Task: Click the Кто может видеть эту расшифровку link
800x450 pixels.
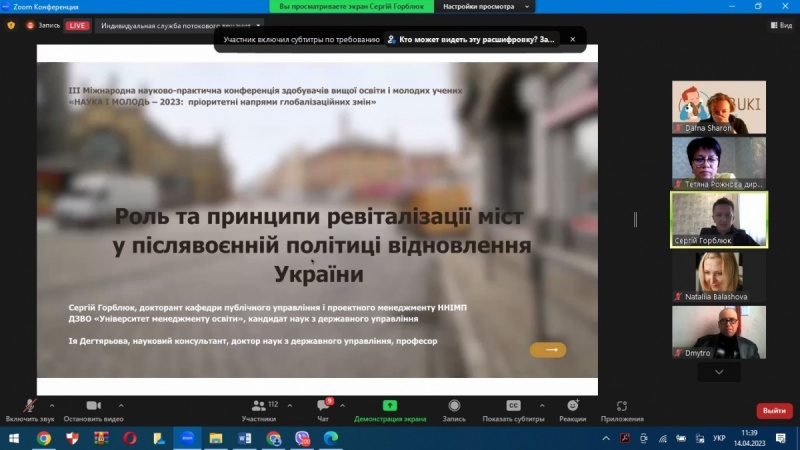Action: [476, 40]
